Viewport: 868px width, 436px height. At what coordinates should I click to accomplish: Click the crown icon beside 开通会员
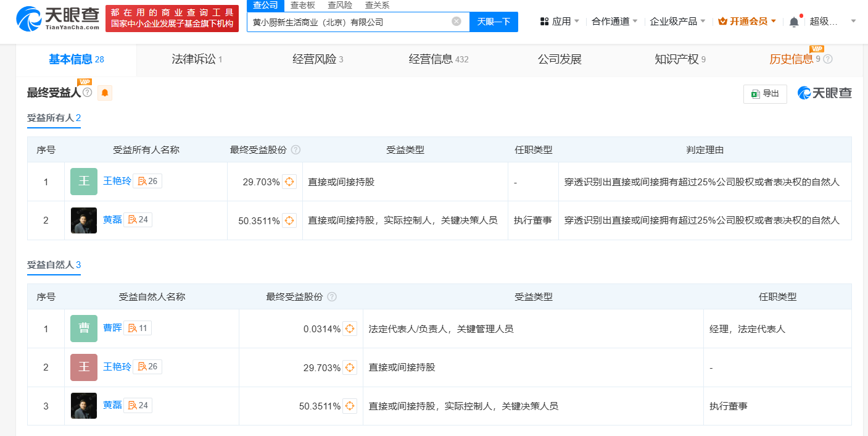(723, 22)
